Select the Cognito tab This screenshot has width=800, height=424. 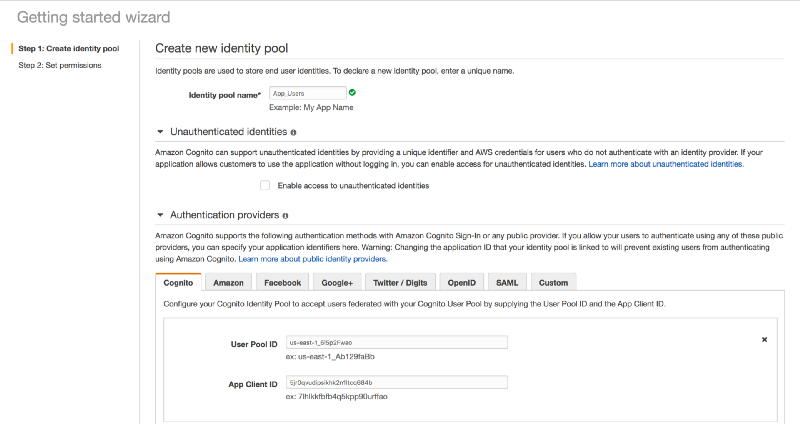178,282
